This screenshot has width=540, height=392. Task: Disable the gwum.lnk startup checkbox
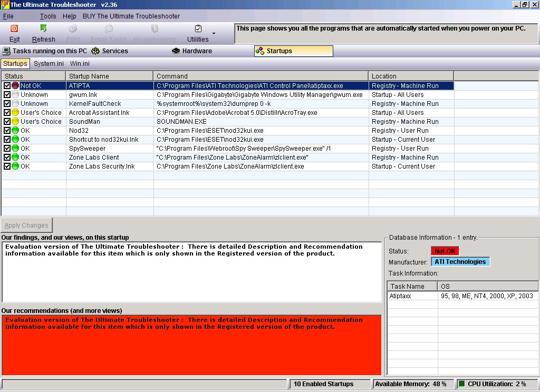[7, 94]
